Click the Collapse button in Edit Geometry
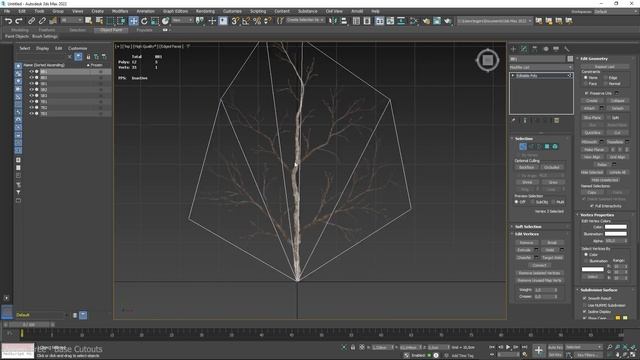The height and width of the screenshot is (360, 640). coord(617,100)
